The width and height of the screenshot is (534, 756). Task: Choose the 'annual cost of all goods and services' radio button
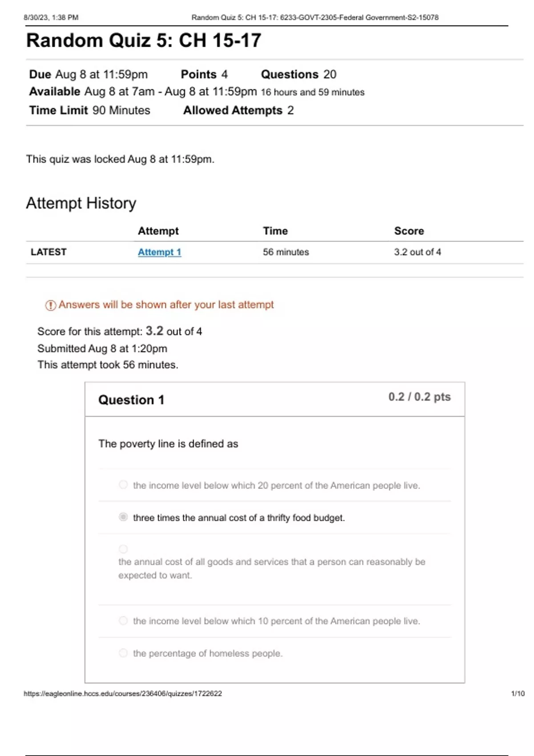[x=123, y=549]
